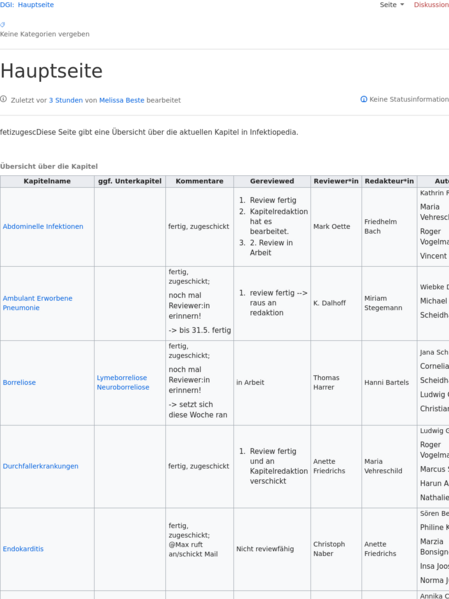
Task: Open the 'Durchfallerkrankungen' chapter link
Action: 41,466
